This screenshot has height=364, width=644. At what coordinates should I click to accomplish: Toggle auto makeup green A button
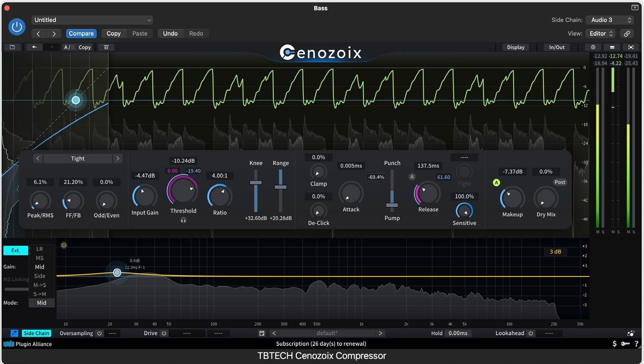pos(496,183)
